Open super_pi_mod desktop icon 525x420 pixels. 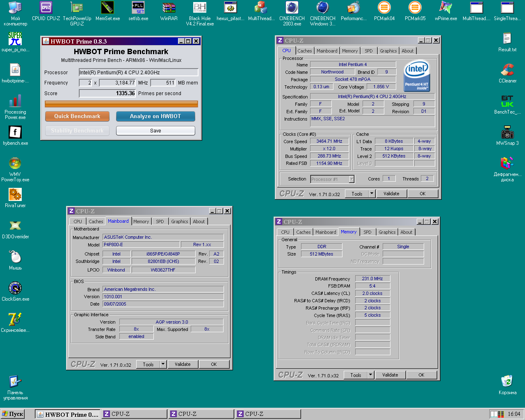[15, 42]
